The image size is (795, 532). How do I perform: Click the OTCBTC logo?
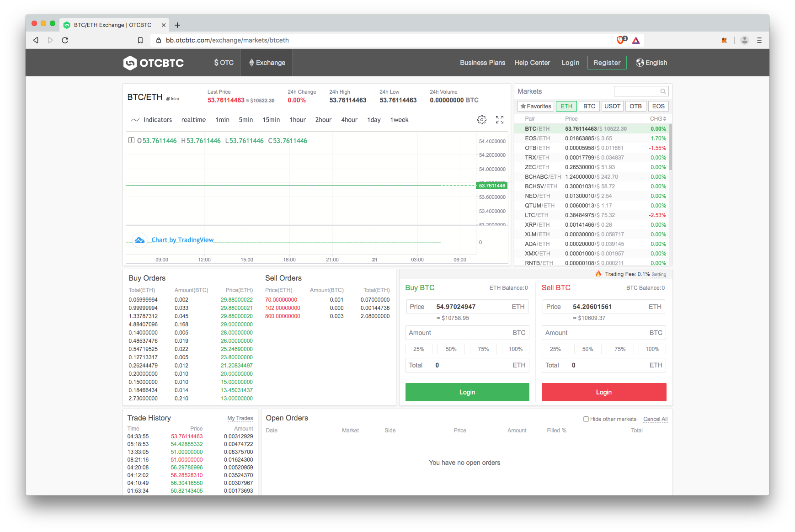(154, 63)
